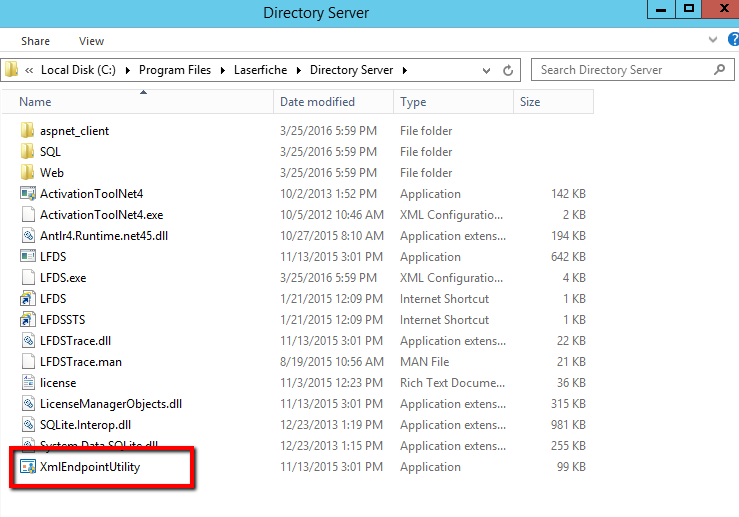Select the SQLite.Interop.dll file name
This screenshot has height=517, width=739.
pyautogui.click(x=85, y=425)
